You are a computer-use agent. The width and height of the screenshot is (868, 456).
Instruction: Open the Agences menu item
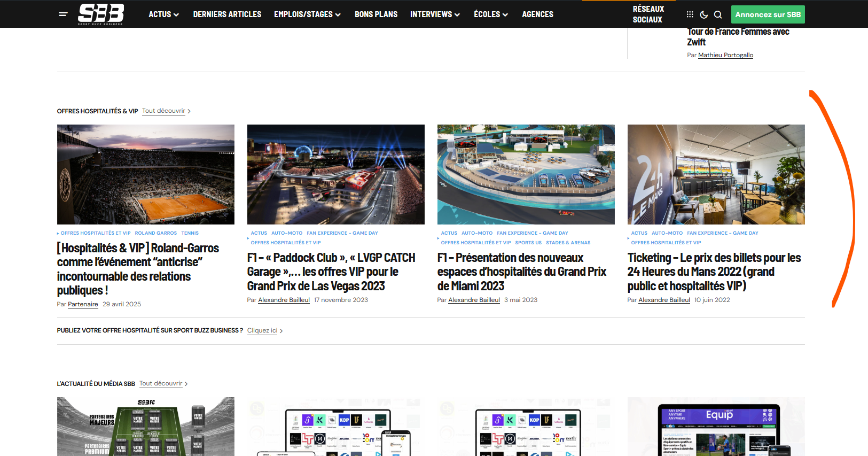pyautogui.click(x=537, y=14)
